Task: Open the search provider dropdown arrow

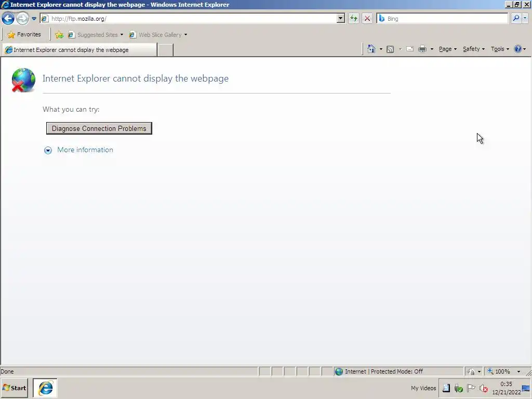Action: coord(525,18)
